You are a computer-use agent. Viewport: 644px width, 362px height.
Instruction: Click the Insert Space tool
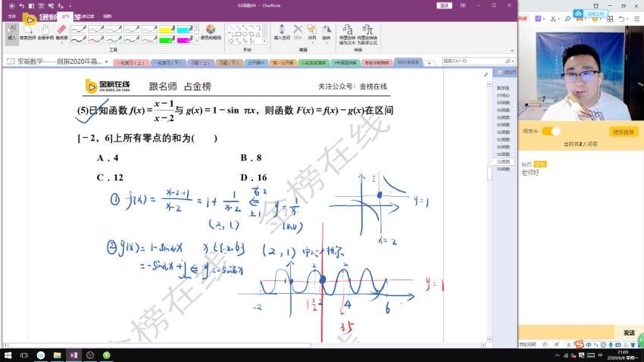pos(282,33)
